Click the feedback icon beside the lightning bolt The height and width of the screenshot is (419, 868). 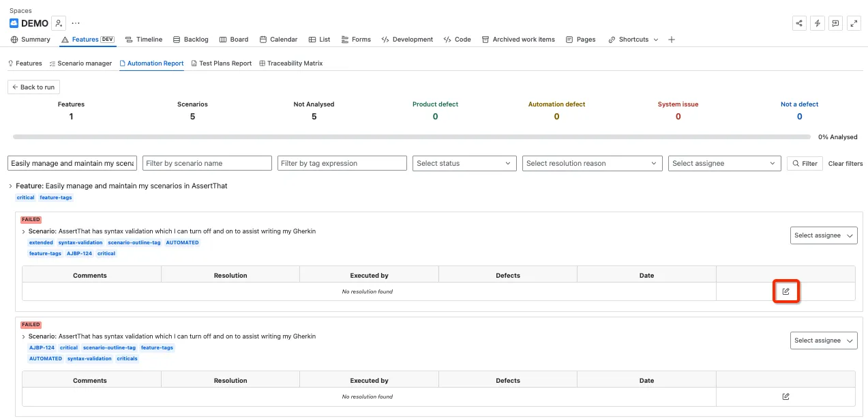coord(835,23)
